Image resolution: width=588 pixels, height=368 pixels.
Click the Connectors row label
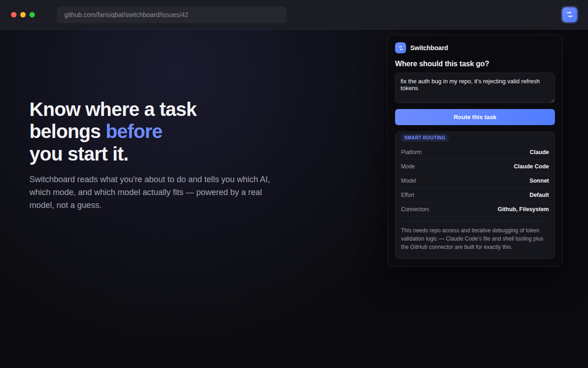pos(415,209)
